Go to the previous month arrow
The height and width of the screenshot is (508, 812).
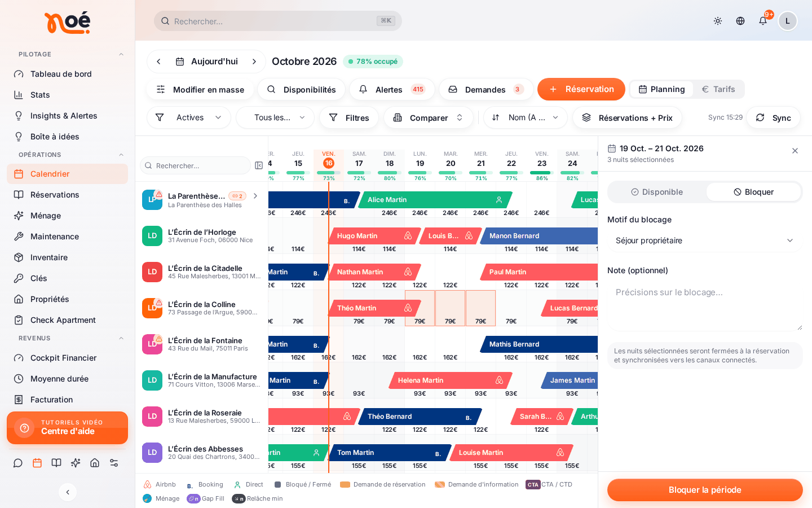point(158,62)
